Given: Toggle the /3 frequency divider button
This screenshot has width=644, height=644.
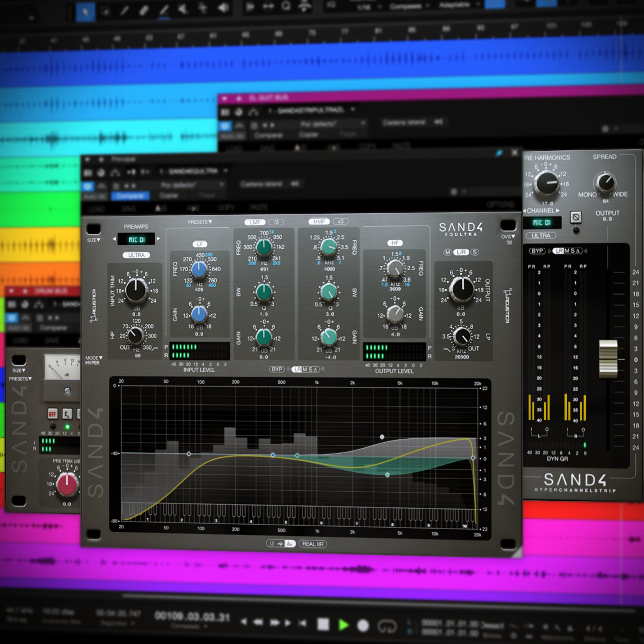Looking at the screenshot, I should [276, 222].
